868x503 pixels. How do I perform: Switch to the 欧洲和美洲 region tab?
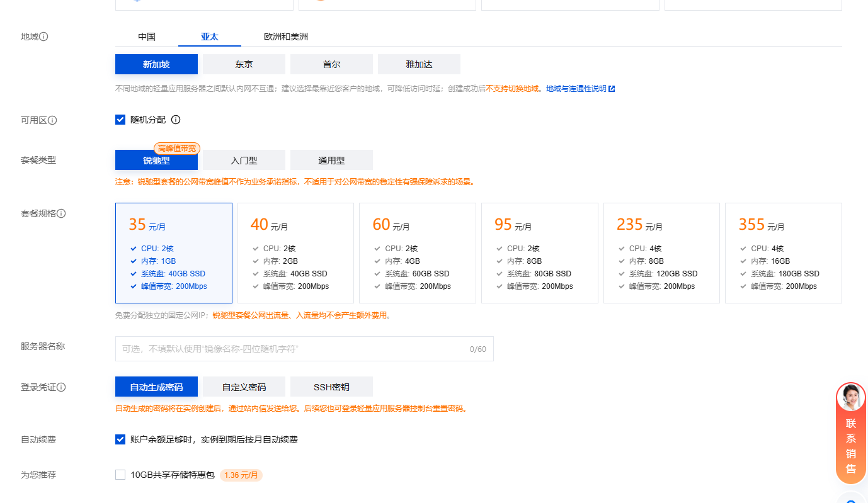pos(285,37)
